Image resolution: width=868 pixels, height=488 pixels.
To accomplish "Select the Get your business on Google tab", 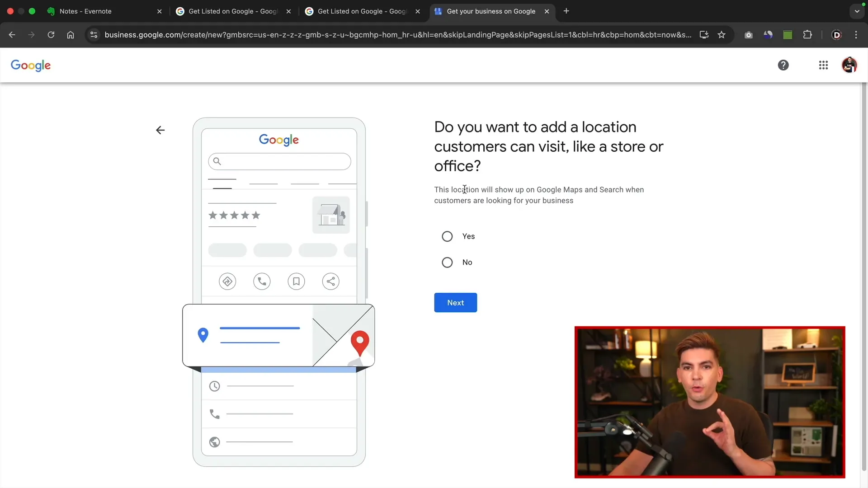I will coord(491,11).
